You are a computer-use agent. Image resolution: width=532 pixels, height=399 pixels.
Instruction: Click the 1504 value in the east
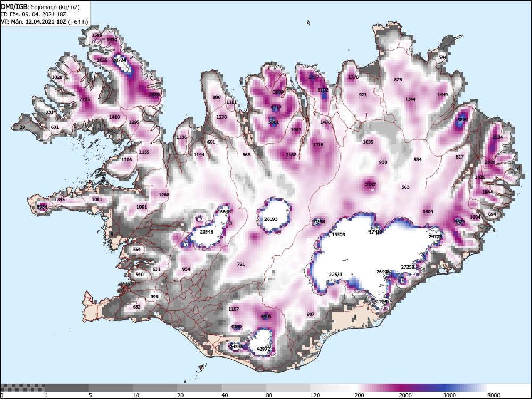tap(428, 212)
